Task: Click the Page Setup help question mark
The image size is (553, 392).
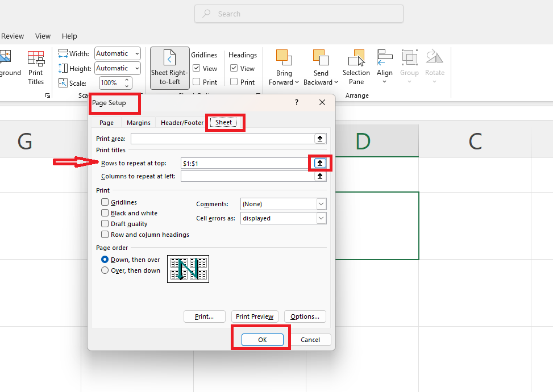Action: pos(296,102)
